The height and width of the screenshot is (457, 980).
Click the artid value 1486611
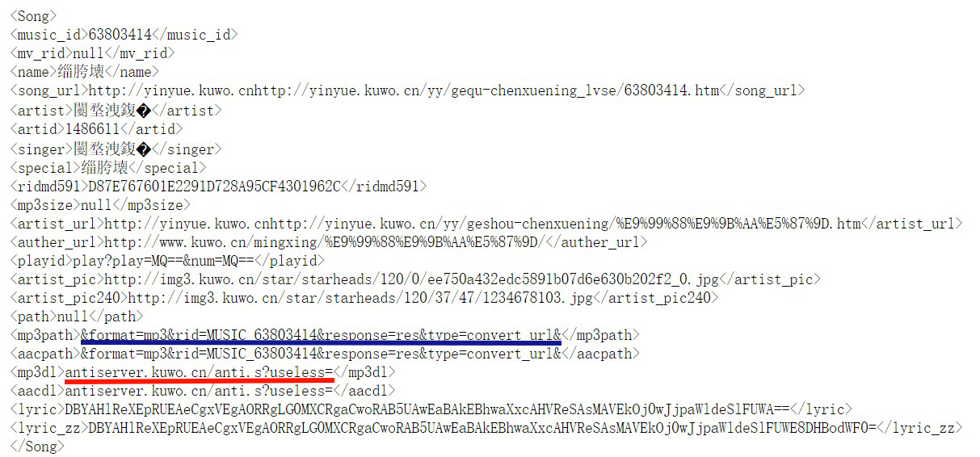click(93, 128)
